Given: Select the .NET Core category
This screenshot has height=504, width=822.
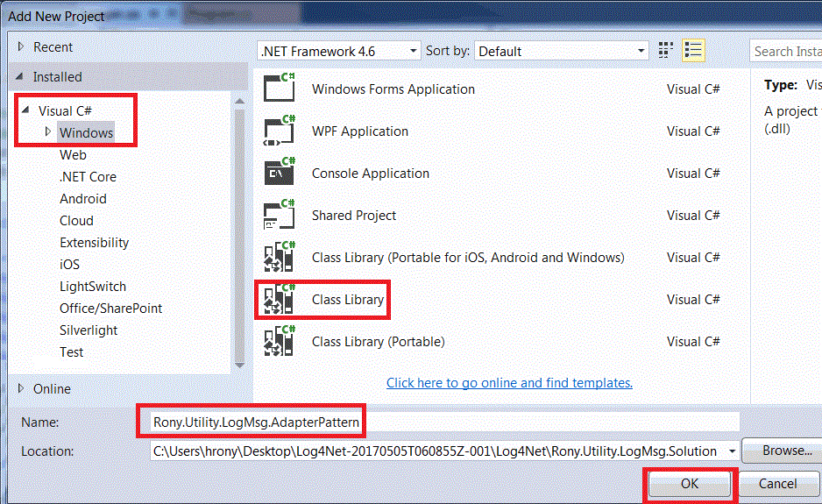Looking at the screenshot, I should (x=88, y=177).
